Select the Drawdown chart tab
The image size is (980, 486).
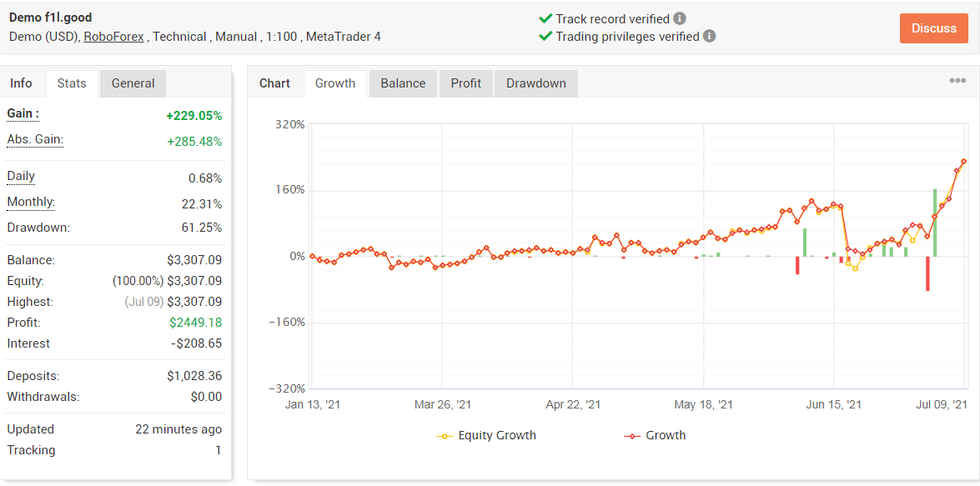coord(535,83)
